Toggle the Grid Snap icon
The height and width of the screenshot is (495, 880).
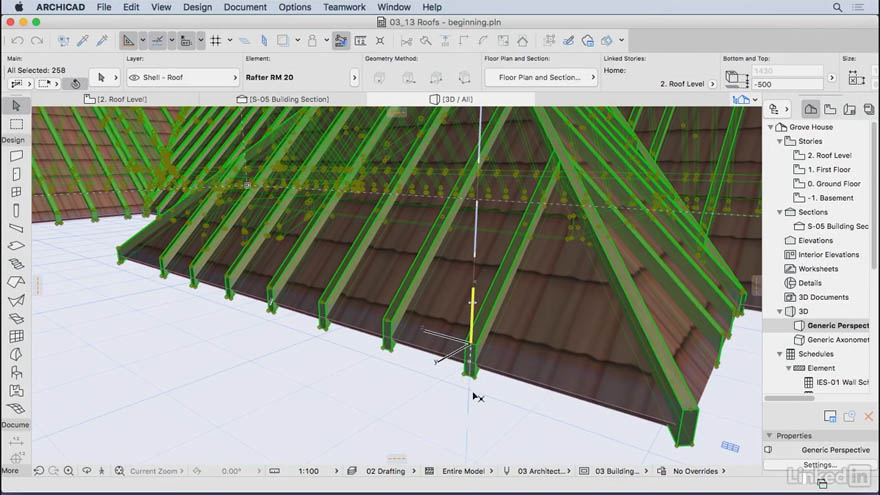(216, 40)
